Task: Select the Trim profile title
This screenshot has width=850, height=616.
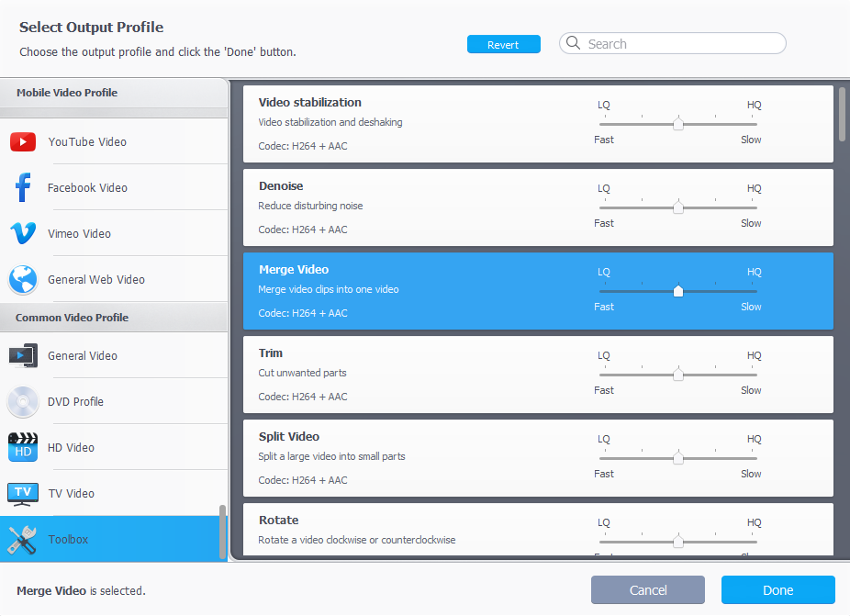Action: tap(271, 353)
